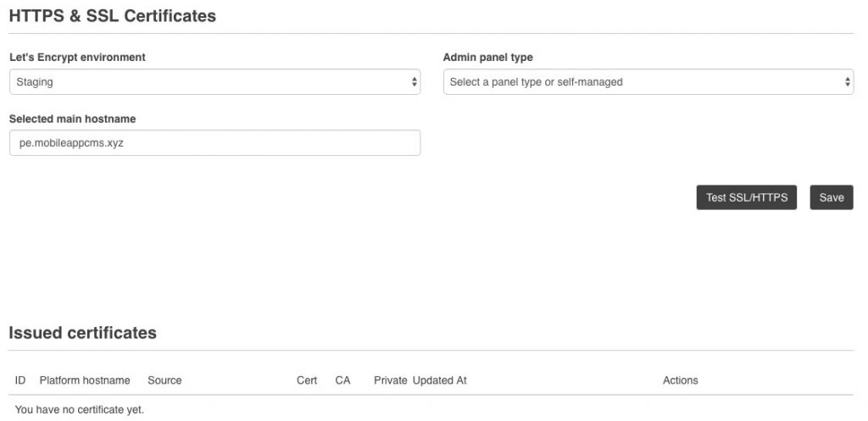Viewport: 868px width, 421px height.
Task: Click the Updated At column header
Action: coord(439,380)
